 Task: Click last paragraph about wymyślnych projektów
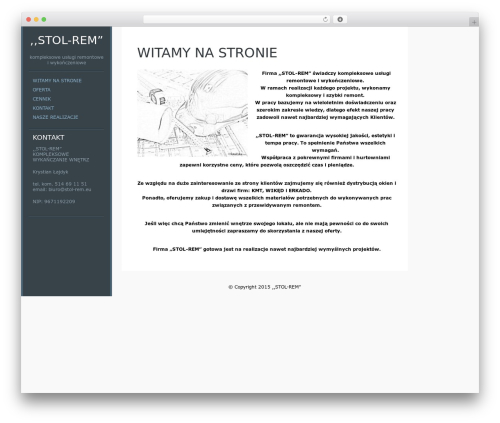(x=267, y=249)
